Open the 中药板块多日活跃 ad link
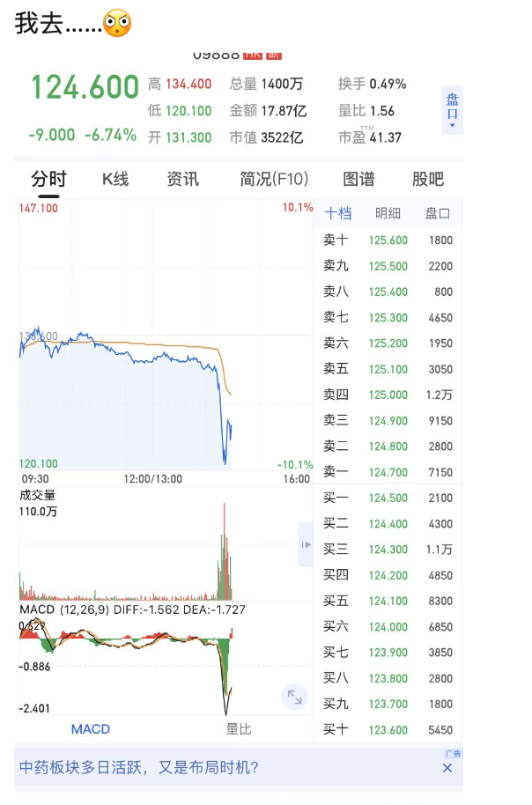Image resolution: width=532 pixels, height=805 pixels. pyautogui.click(x=139, y=768)
